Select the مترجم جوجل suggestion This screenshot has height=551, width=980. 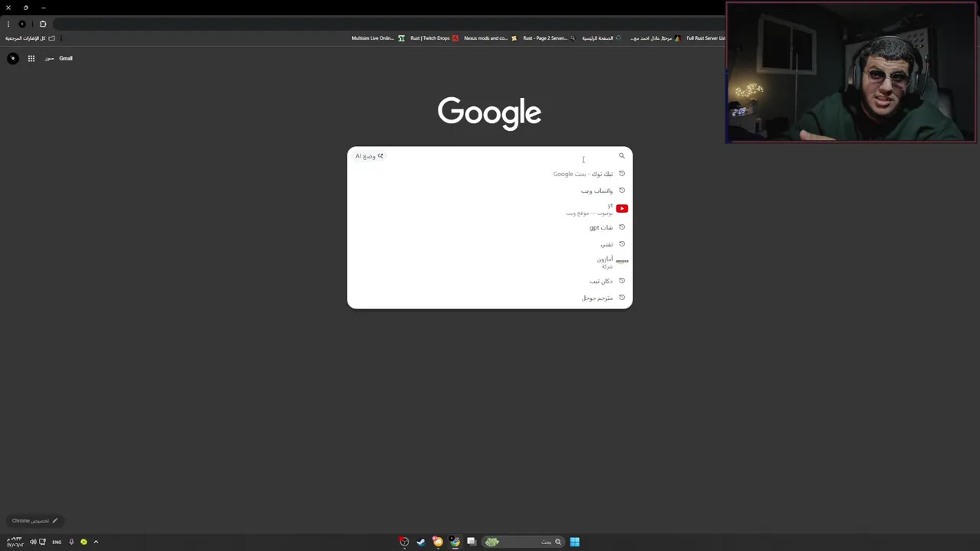click(x=490, y=298)
